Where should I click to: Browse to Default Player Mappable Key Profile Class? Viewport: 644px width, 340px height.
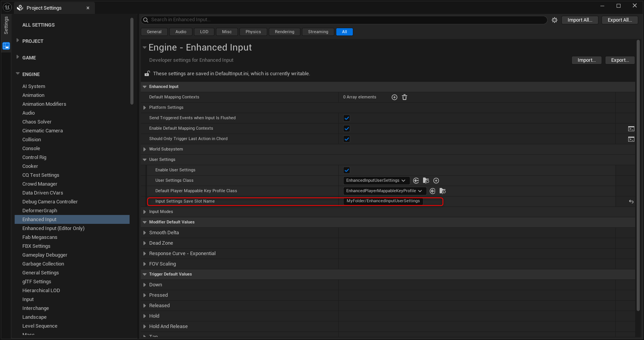click(443, 191)
